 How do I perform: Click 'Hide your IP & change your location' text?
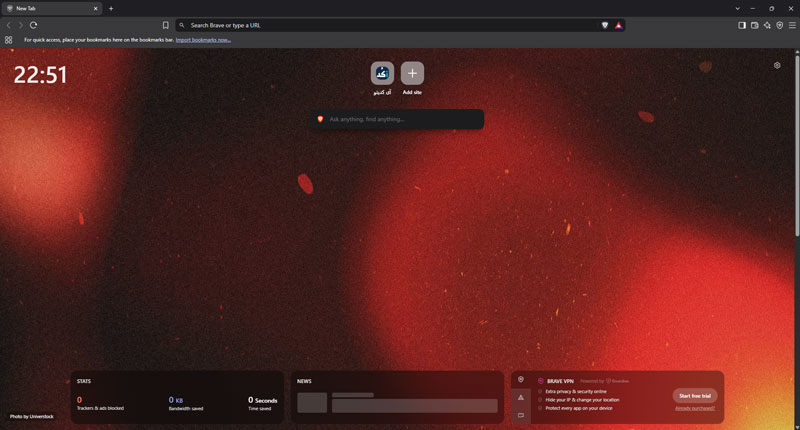(x=582, y=400)
